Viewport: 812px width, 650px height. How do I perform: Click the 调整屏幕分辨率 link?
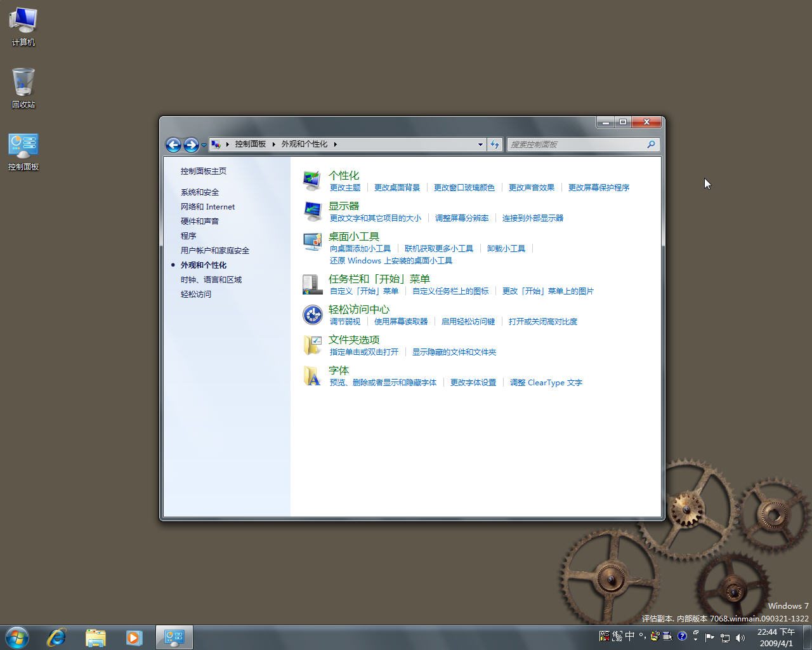click(462, 218)
